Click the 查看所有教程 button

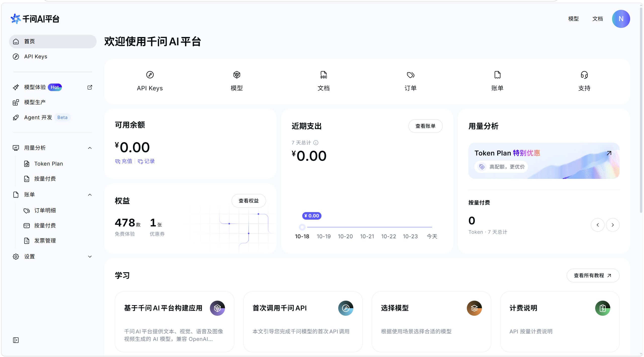coord(593,275)
